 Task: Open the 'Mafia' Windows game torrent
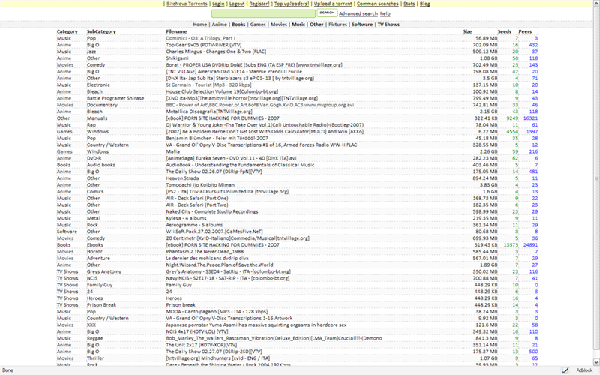(x=173, y=152)
